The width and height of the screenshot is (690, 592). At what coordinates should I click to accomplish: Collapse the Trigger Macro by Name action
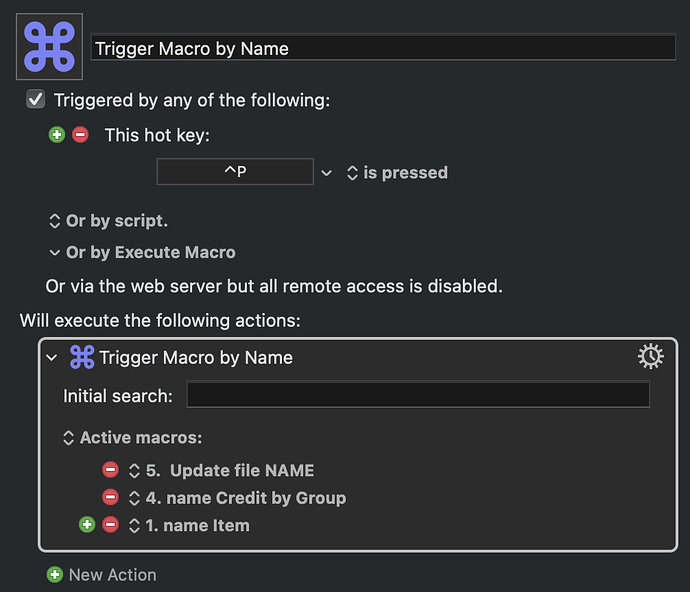tap(52, 358)
